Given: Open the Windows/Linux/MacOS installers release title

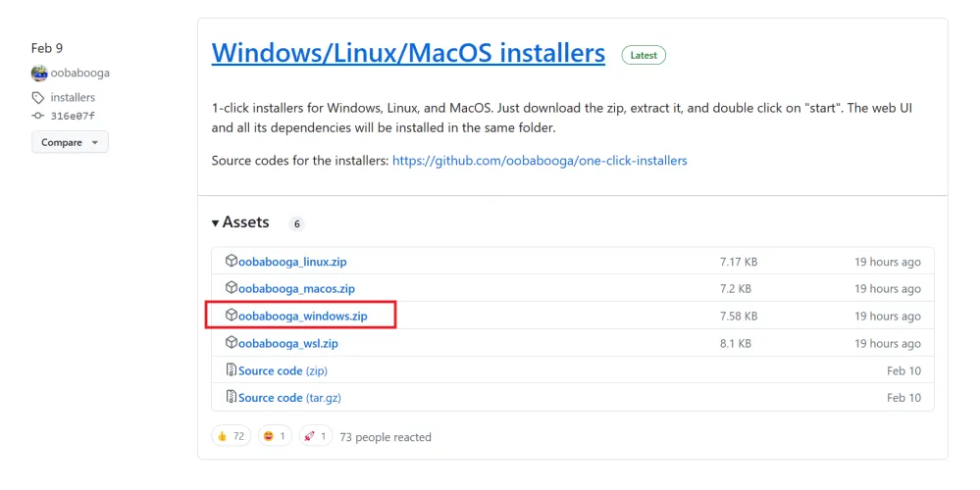Looking at the screenshot, I should coord(408,52).
